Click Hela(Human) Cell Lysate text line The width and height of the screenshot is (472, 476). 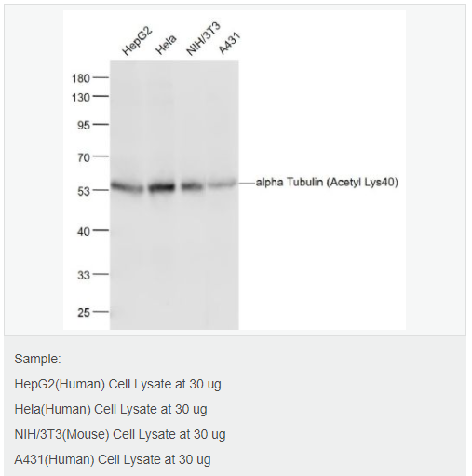[x=111, y=410]
